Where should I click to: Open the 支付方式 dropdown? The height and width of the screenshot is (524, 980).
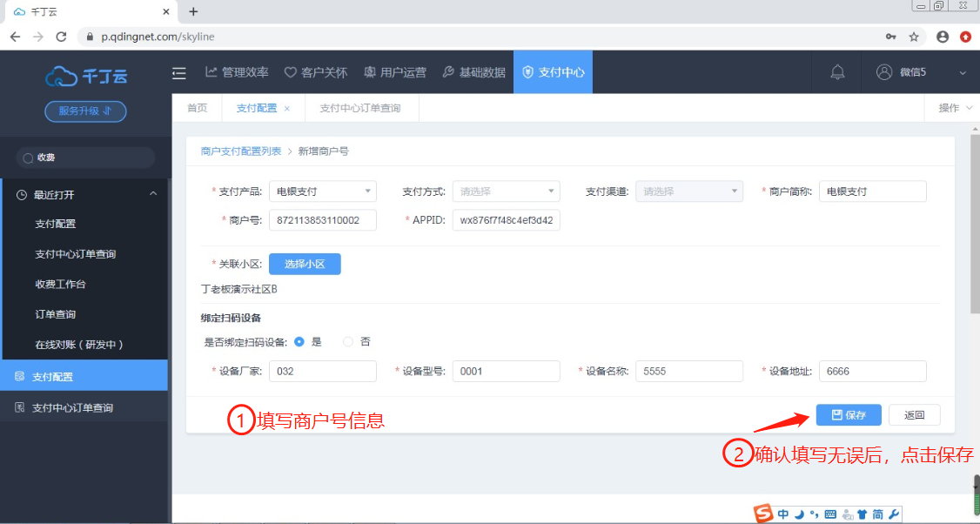507,191
